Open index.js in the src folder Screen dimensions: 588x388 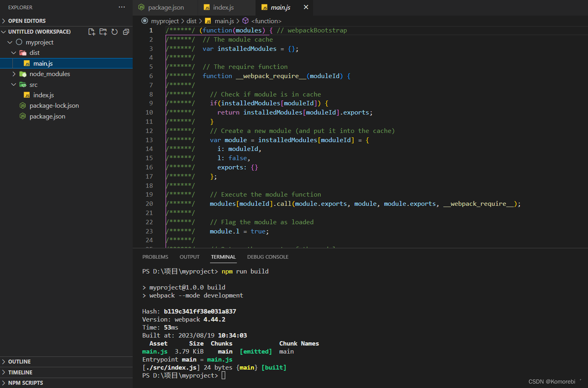pos(66,95)
